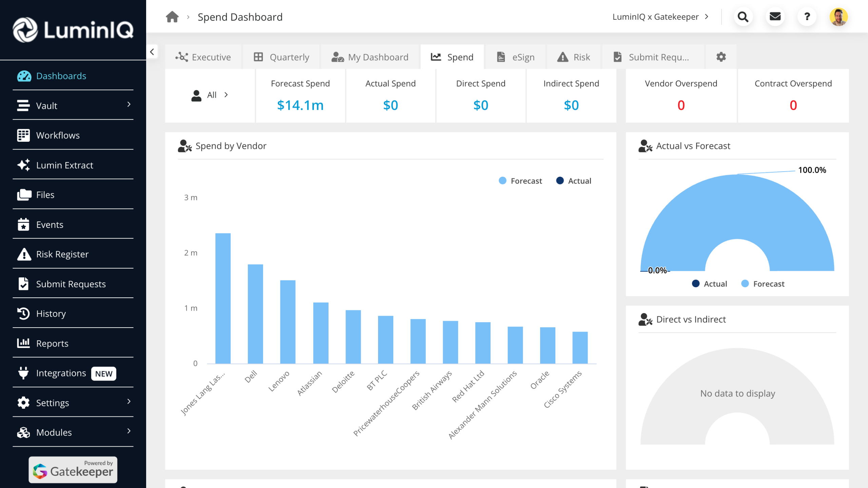Click the home breadcrumb icon
Screen dimensions: 868x488
(172, 17)
